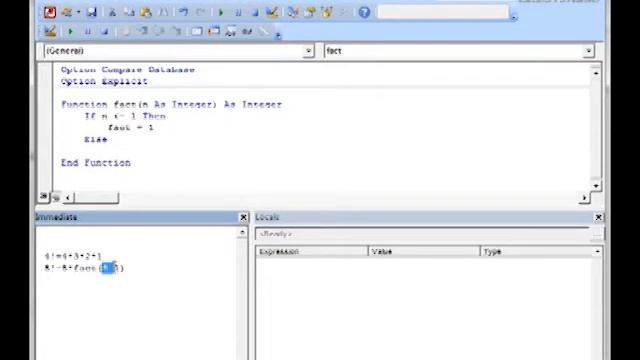Click the Step Over icon
This screenshot has width=640, height=360.
point(160,31)
